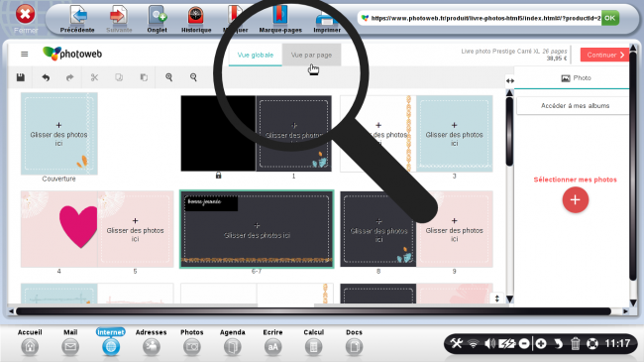Screen dimensions: 644x362
Task: Click the browser horizontal scrollbar
Action: coord(314,311)
